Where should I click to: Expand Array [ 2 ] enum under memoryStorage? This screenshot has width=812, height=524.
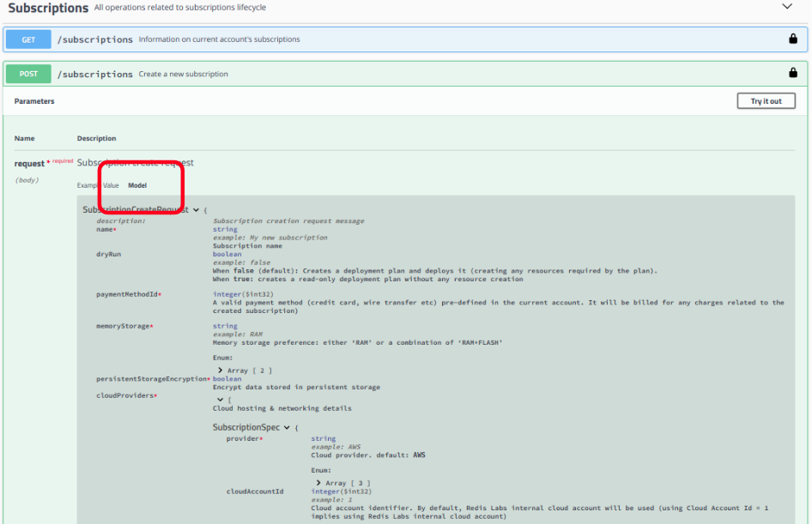(221, 370)
